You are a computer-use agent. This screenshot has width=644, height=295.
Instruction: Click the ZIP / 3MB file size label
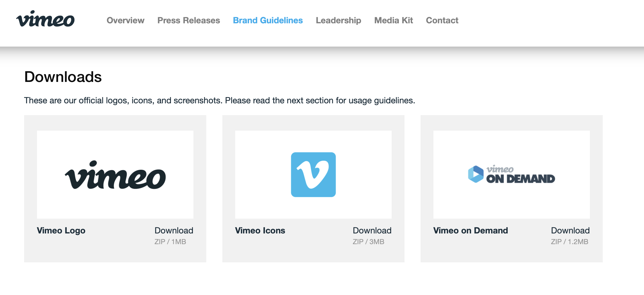368,242
